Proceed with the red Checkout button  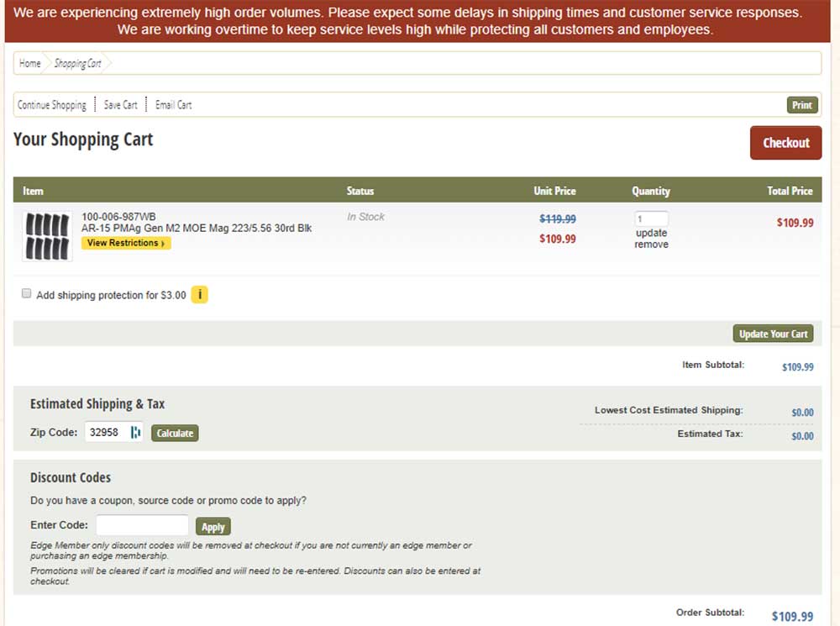pos(785,143)
